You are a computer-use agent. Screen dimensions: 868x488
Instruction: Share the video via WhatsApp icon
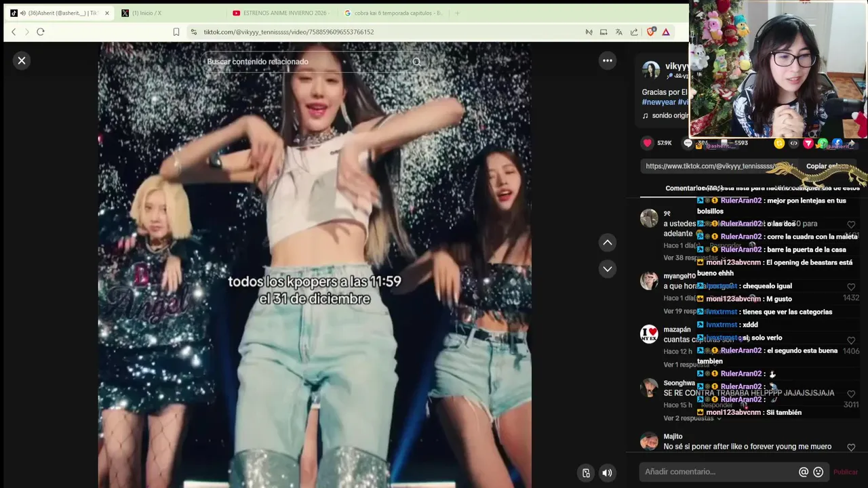pos(822,143)
